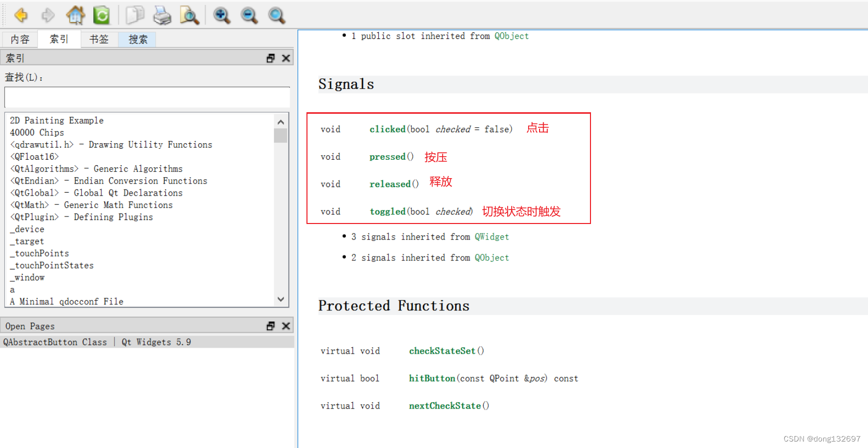Select '<qdrawutil.h> - Drawing Utility Functions' entry

click(x=111, y=145)
